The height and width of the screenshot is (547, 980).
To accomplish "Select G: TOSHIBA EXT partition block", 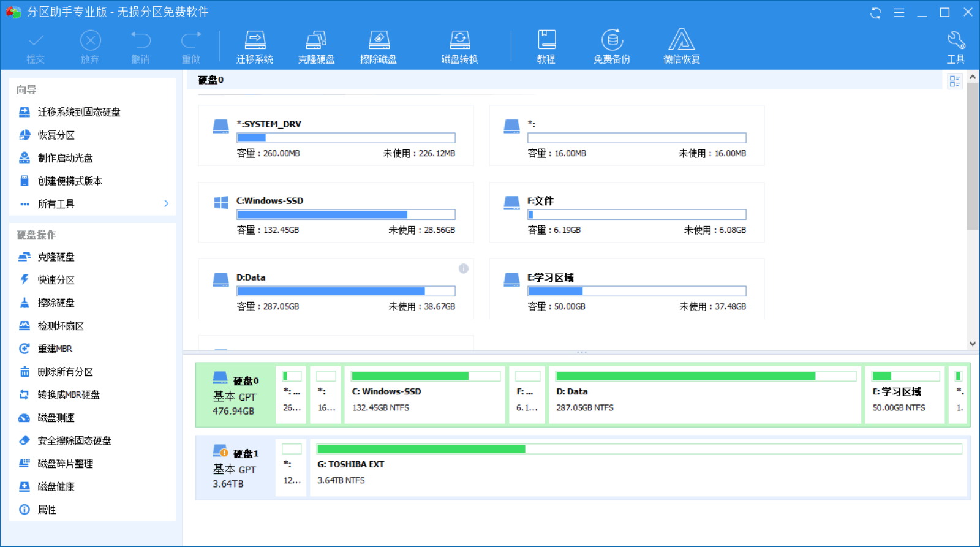I will coord(639,467).
